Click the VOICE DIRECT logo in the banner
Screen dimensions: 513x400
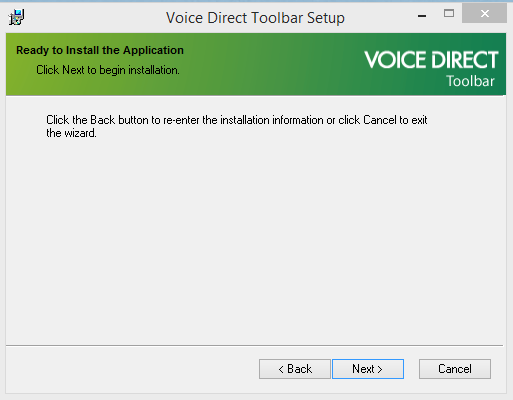[431, 60]
